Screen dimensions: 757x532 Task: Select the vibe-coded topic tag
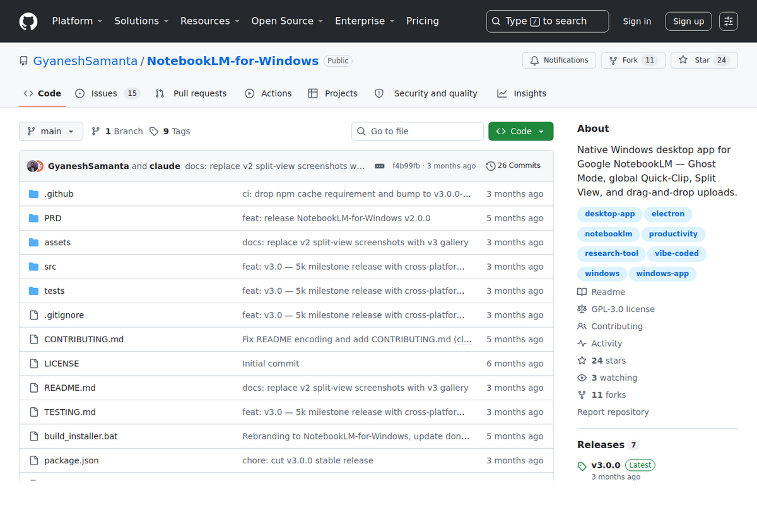pyautogui.click(x=677, y=254)
